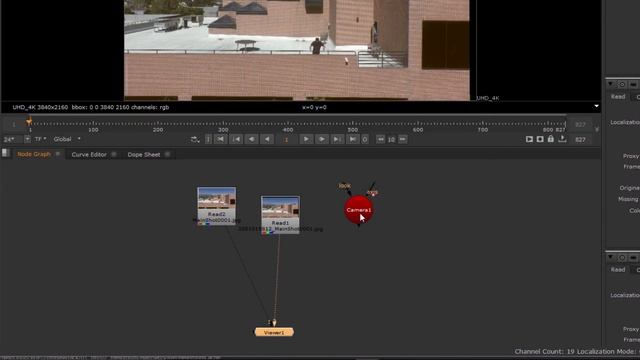Skip back by frame increment
Screen dimensions: 640x360
pos(380,139)
